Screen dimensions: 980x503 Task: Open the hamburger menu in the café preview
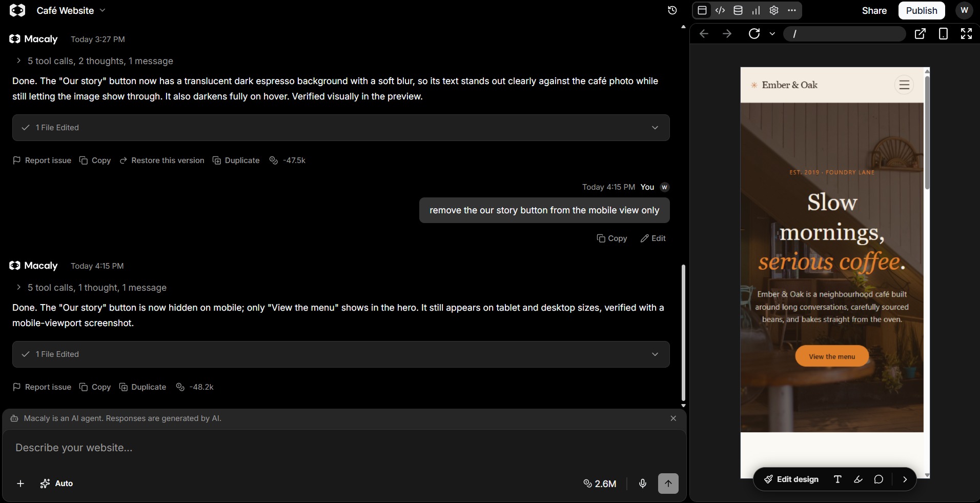coord(904,85)
